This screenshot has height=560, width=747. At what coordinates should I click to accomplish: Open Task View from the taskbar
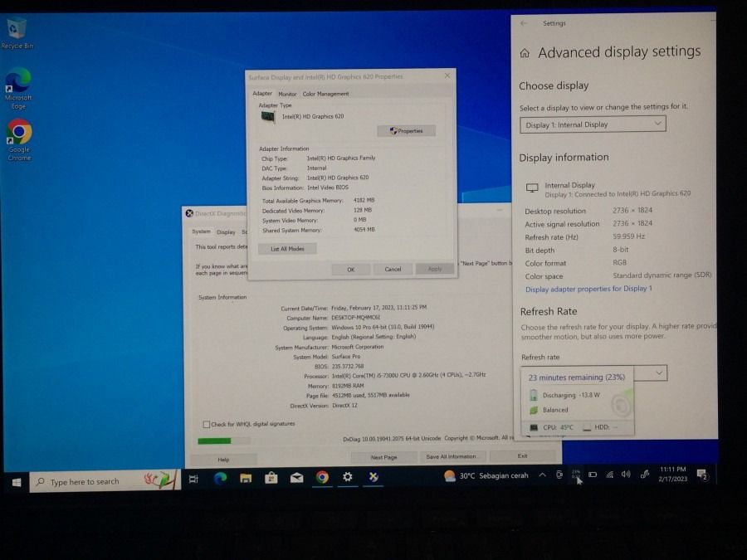(x=193, y=480)
